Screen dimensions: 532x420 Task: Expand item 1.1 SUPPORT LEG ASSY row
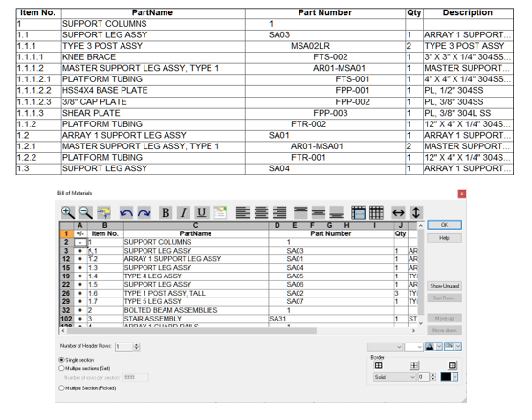[x=80, y=251]
